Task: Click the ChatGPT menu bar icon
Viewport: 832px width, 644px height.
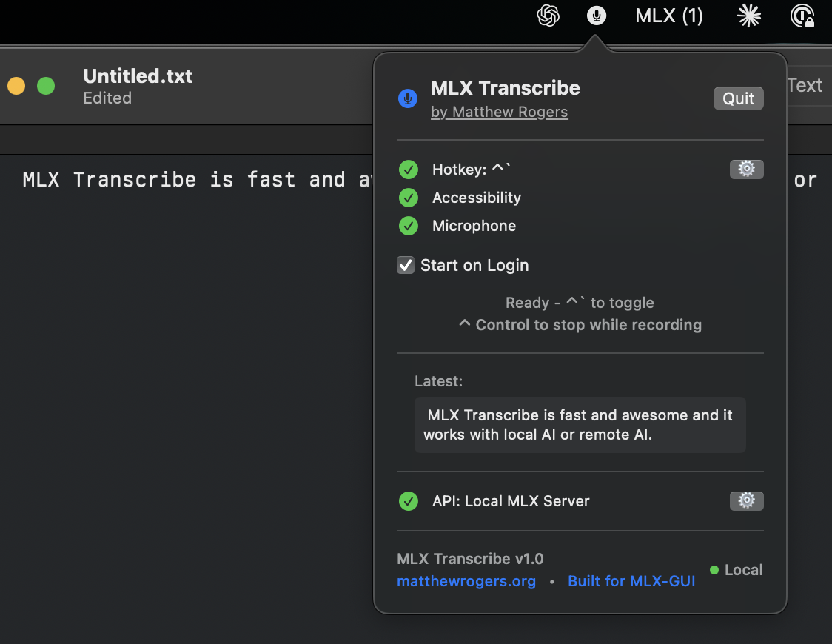Action: click(547, 16)
